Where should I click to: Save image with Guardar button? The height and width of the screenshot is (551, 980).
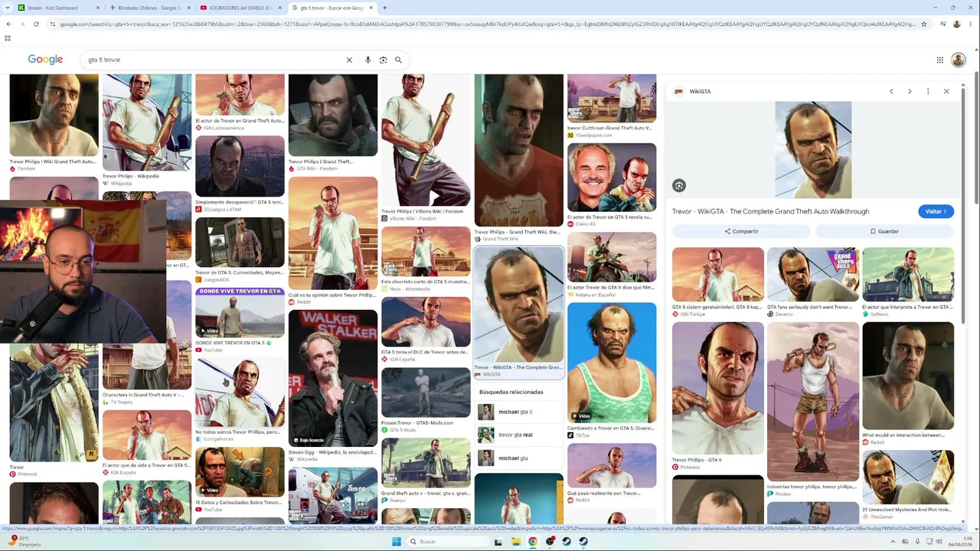[884, 231]
